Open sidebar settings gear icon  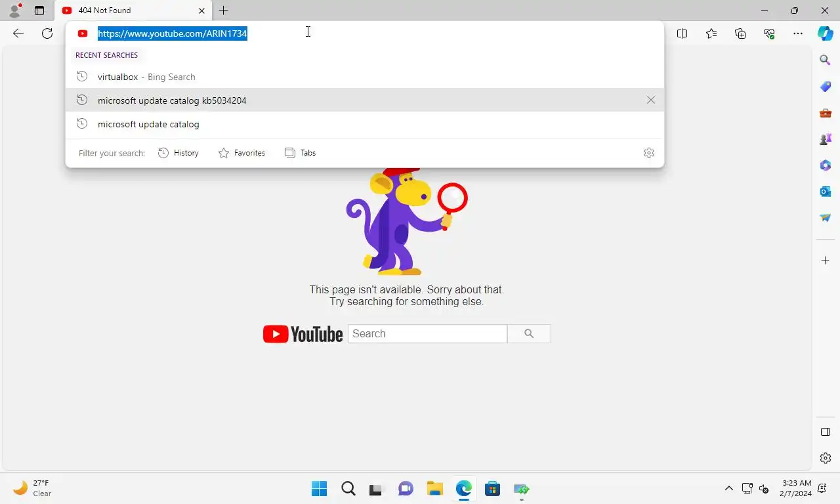tap(826, 458)
